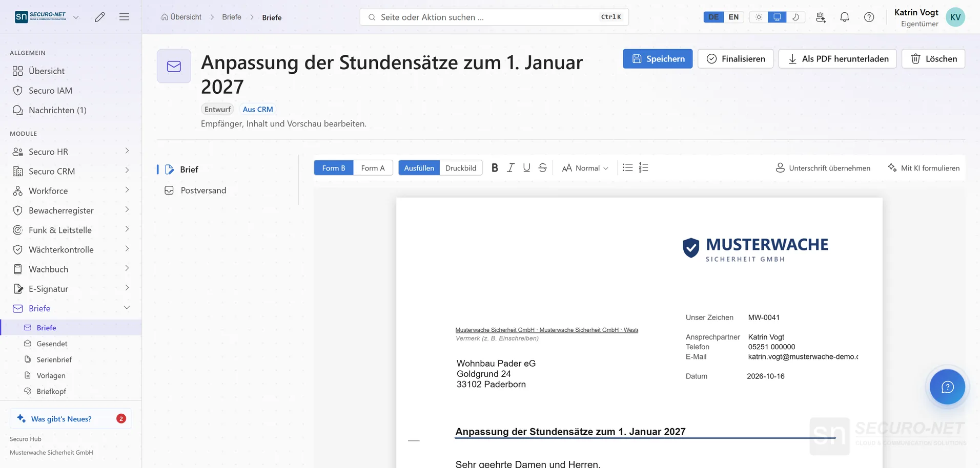The width and height of the screenshot is (980, 468).
Task: Switch to light theme
Action: 759,17
